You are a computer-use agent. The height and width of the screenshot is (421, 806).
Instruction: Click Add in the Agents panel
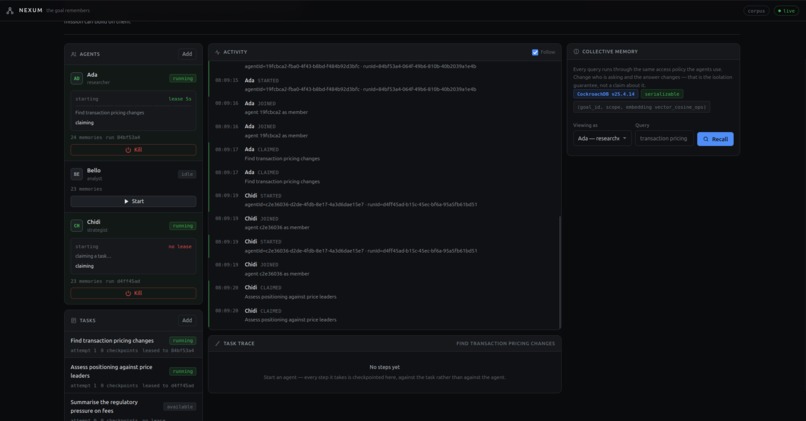pyautogui.click(x=187, y=54)
